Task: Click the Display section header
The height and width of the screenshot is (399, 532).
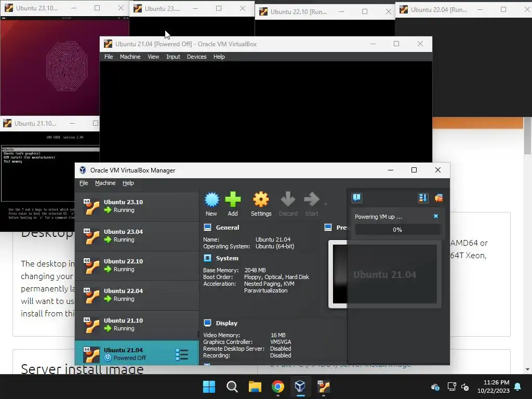Action: pyautogui.click(x=227, y=323)
